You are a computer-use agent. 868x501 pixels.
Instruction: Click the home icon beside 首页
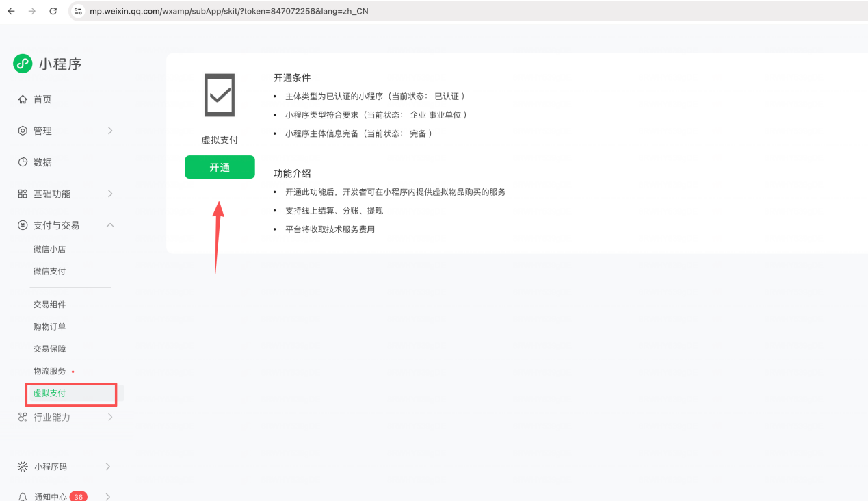[23, 99]
